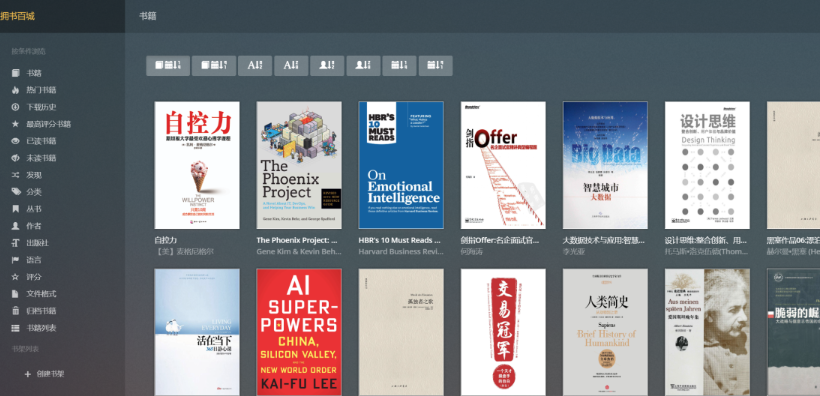The height and width of the screenshot is (396, 820).
Task: Open the 交易冠军 book cover
Action: [x=503, y=332]
